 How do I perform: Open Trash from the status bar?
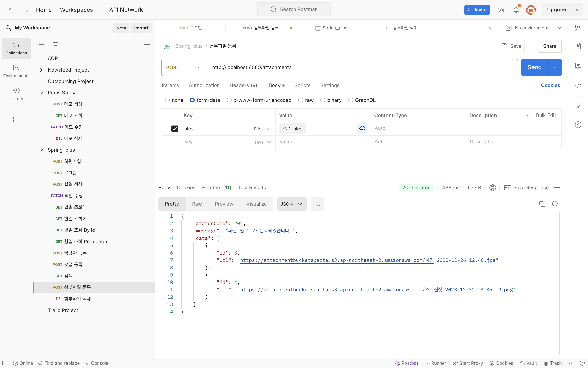pyautogui.click(x=553, y=363)
